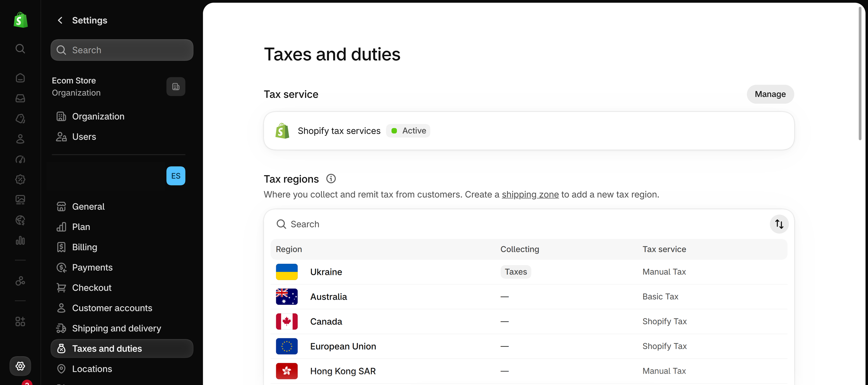Open the Home icon in left rail

click(20, 78)
